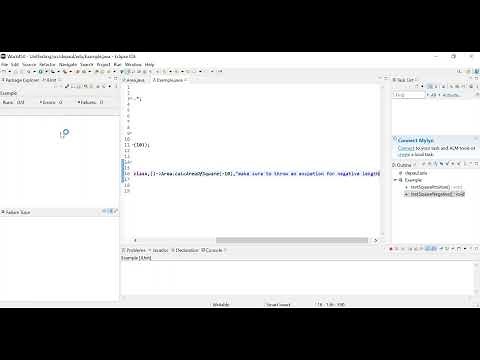Screen dimensions: 480x360
Task: Select the JUnit view tab
Action: click(x=50, y=80)
